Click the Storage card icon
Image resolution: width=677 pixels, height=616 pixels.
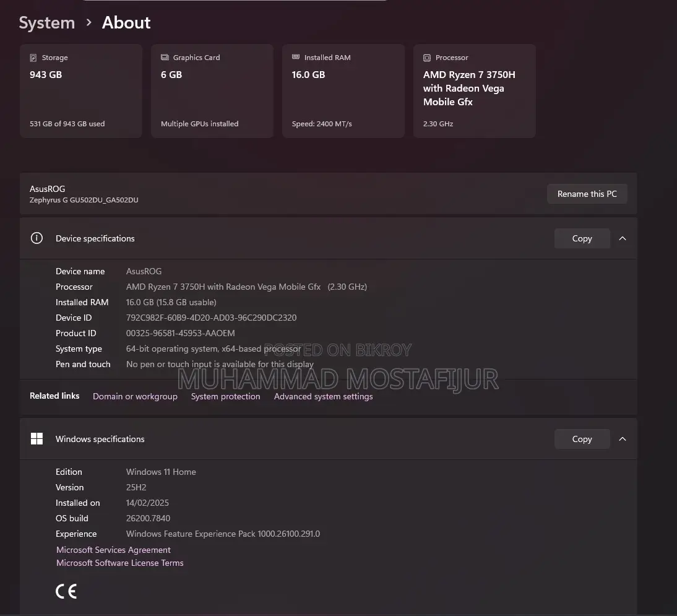tap(33, 58)
